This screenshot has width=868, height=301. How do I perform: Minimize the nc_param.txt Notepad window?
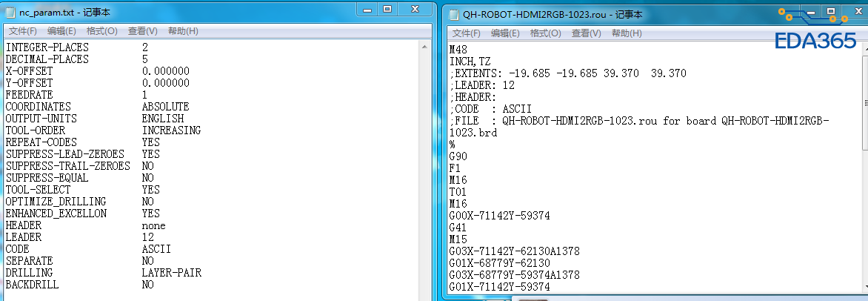click(x=367, y=10)
